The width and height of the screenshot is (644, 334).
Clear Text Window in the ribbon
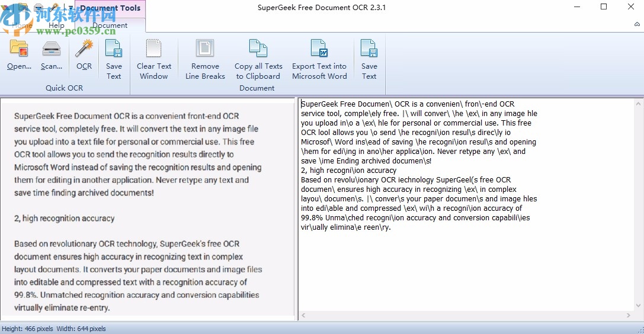click(x=153, y=59)
